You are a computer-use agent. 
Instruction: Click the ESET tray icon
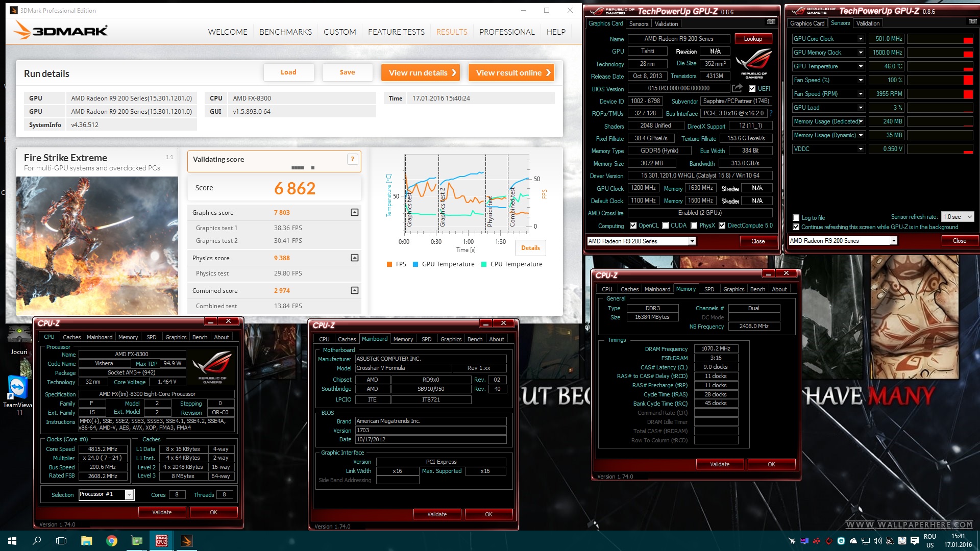click(x=841, y=541)
